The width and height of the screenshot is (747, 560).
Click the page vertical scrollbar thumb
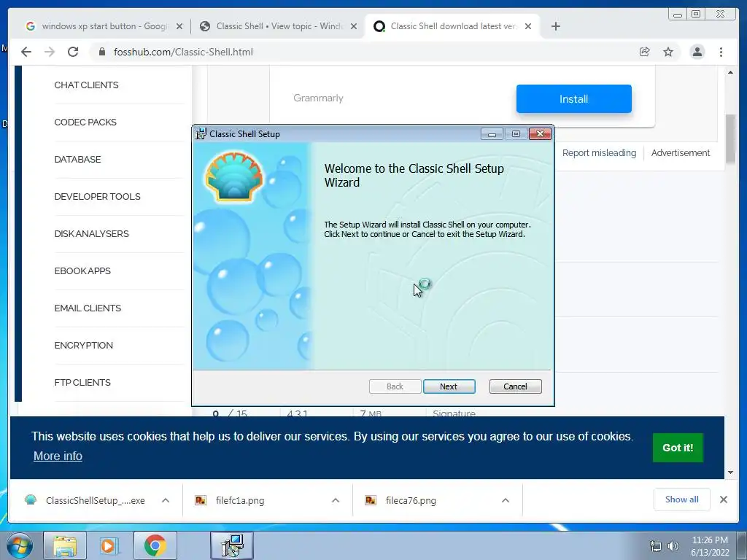(x=730, y=139)
